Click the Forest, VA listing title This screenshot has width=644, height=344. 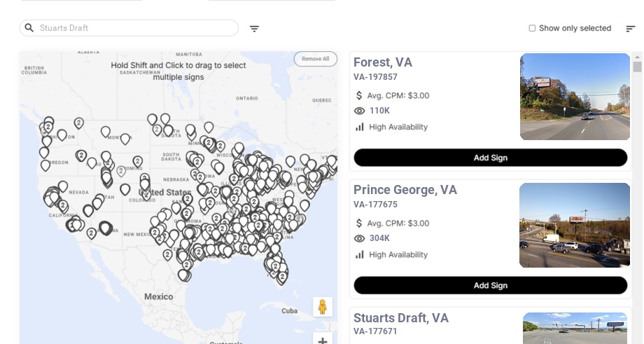tap(383, 62)
